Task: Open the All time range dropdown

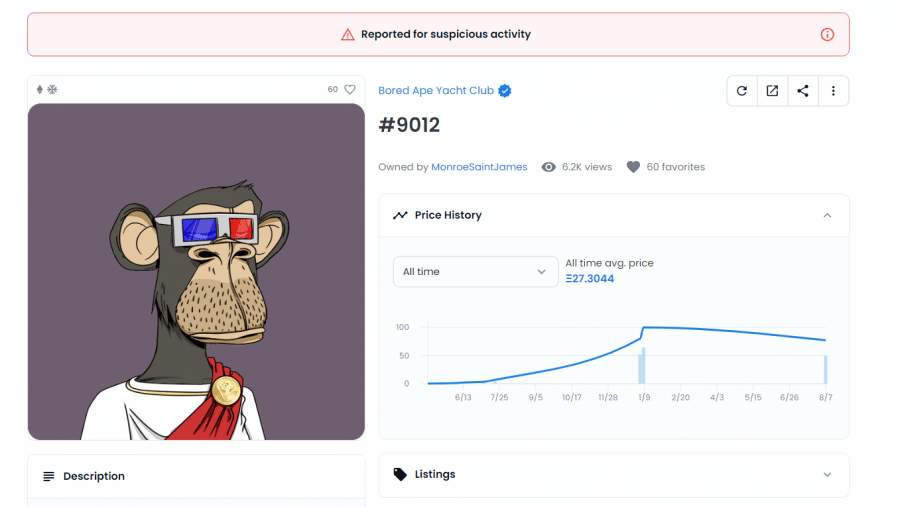Action: coord(475,272)
